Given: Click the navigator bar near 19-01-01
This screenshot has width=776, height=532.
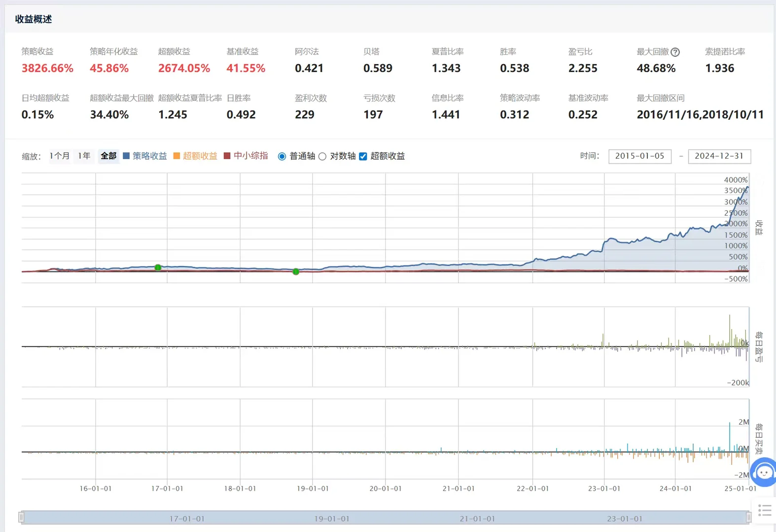Looking at the screenshot, I should (x=332, y=519).
